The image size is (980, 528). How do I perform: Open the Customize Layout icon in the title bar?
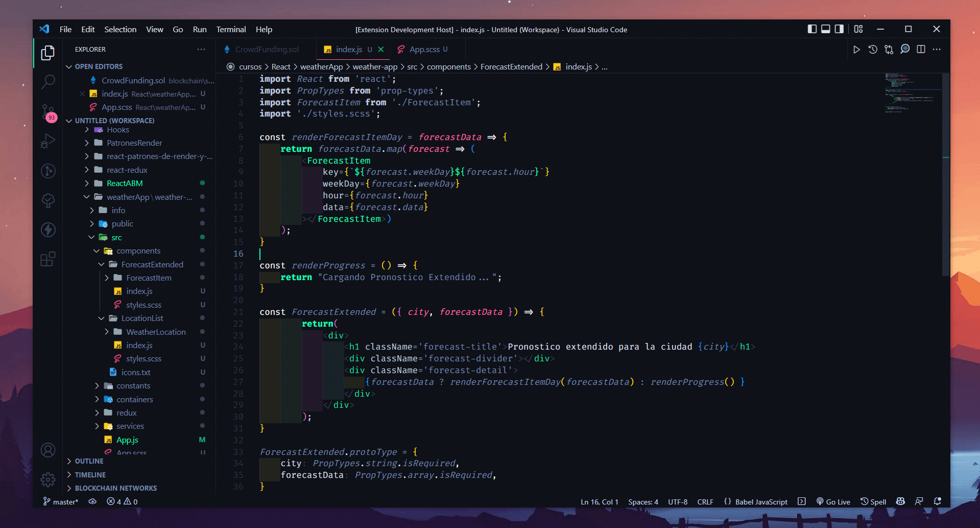(x=858, y=29)
